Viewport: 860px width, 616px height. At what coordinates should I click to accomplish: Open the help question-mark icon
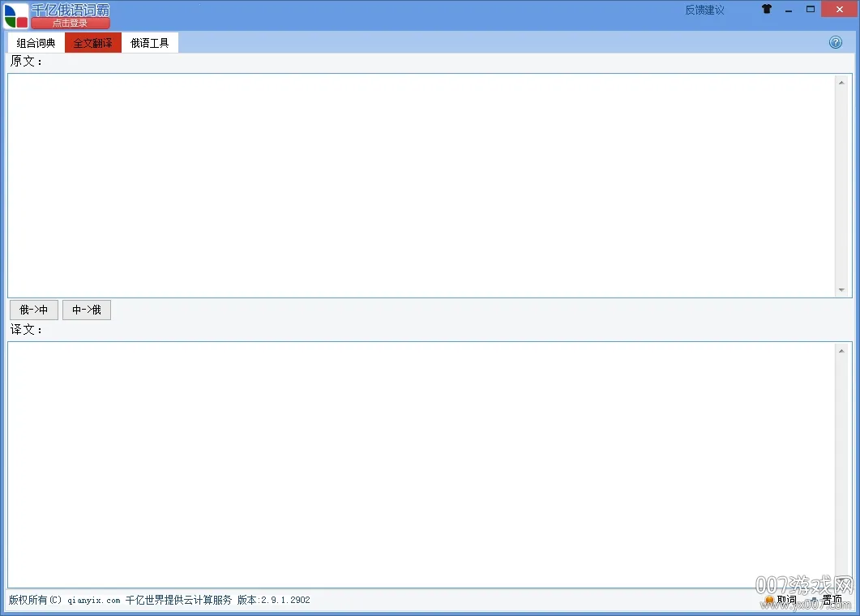coord(836,41)
